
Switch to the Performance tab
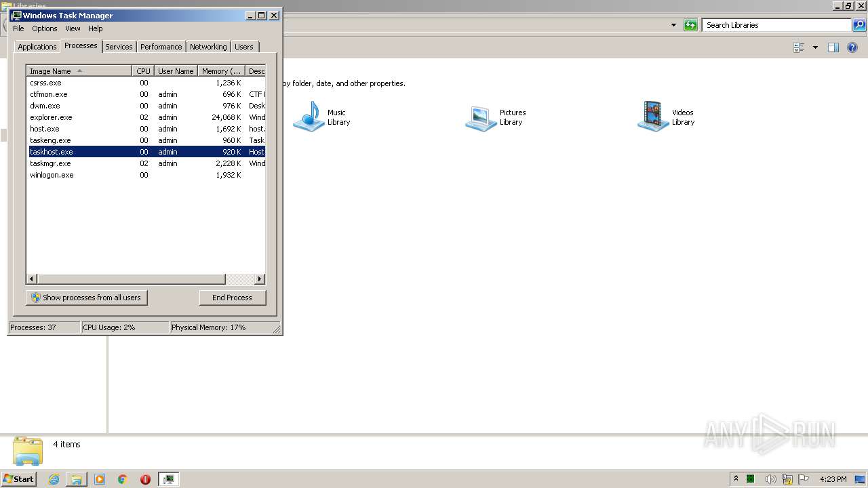[161, 47]
